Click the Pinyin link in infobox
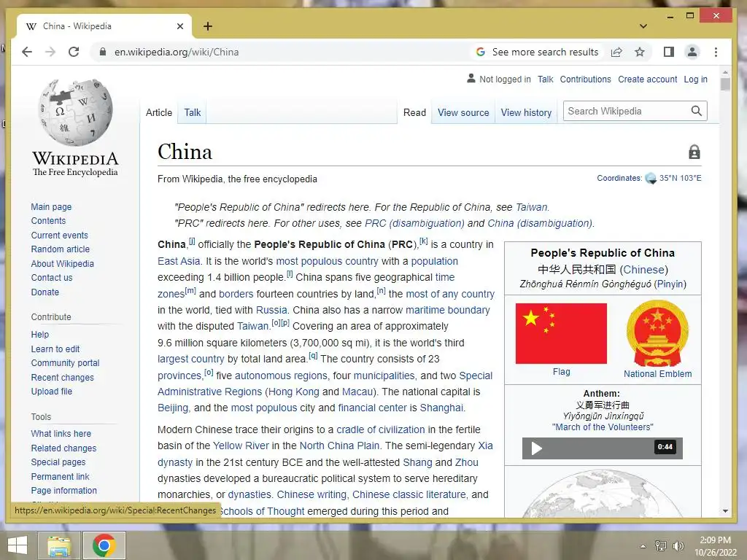The image size is (747, 560). pos(670,284)
